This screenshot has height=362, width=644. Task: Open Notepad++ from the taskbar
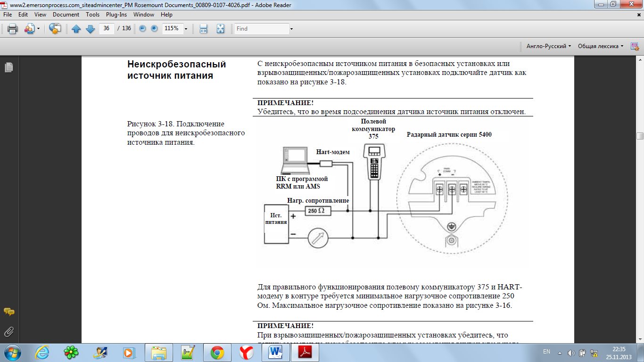click(188, 352)
